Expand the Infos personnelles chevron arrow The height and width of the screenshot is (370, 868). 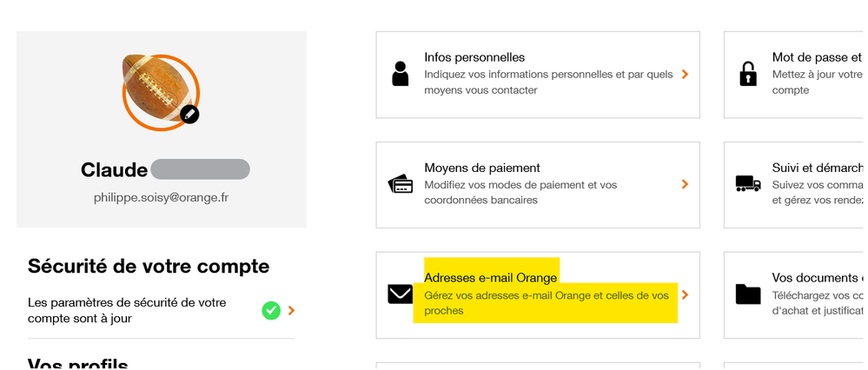coord(686,75)
